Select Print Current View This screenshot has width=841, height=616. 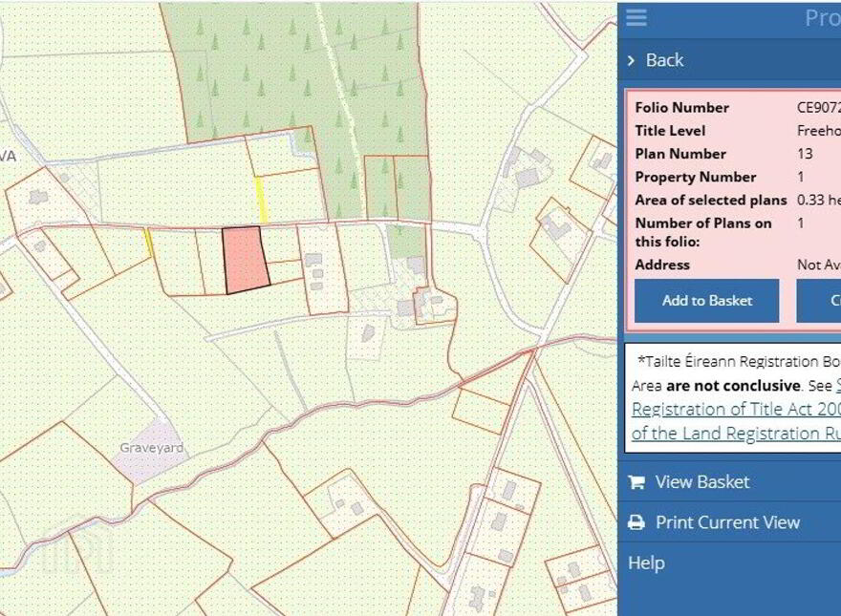pos(728,522)
